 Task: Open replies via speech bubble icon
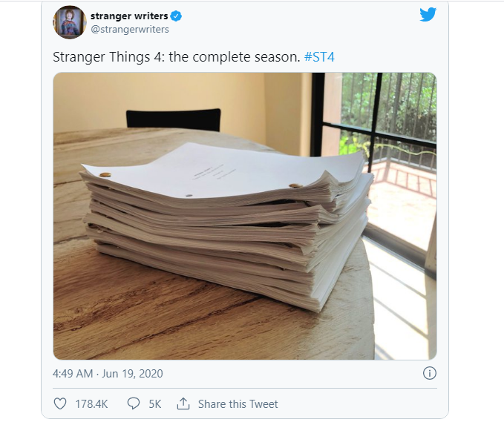coord(134,403)
